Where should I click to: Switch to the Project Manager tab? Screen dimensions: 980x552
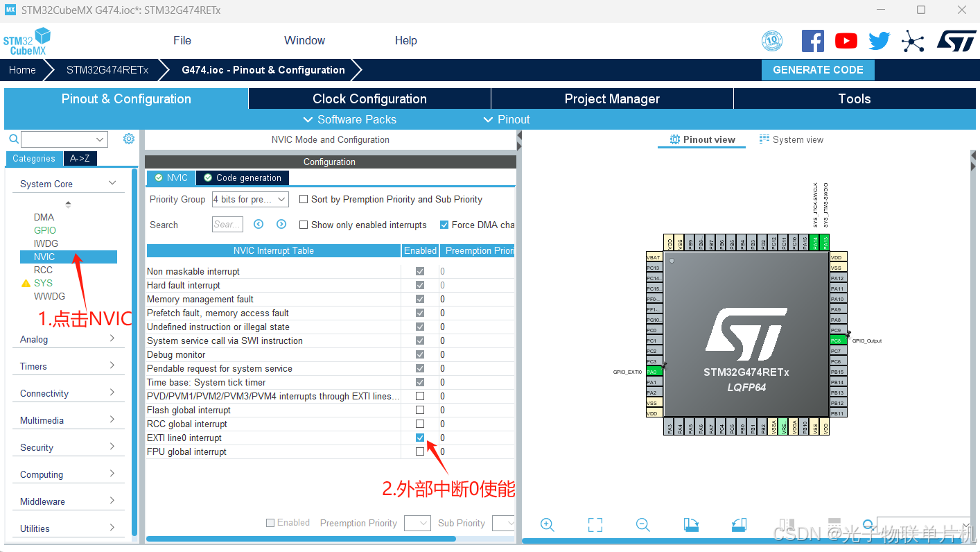612,98
